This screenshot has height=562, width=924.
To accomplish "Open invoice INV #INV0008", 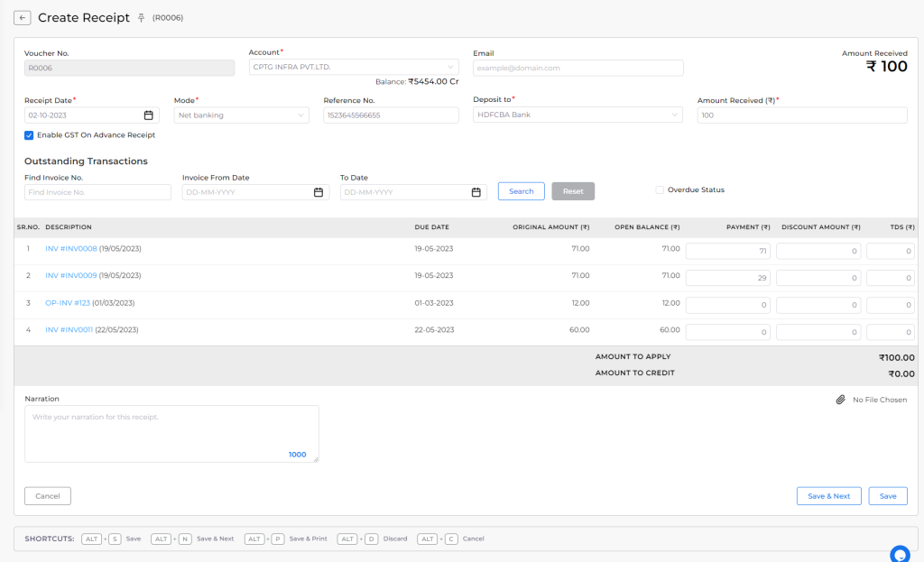I will tap(73, 248).
